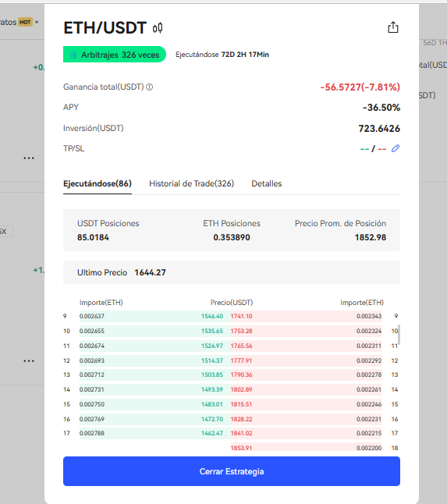Click sell price 1790.36
447x504 pixels.
coord(241,374)
